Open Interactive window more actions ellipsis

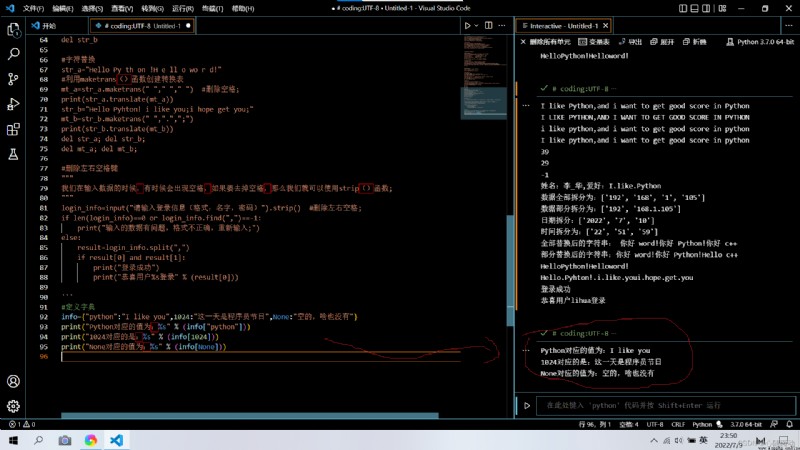[x=789, y=26]
